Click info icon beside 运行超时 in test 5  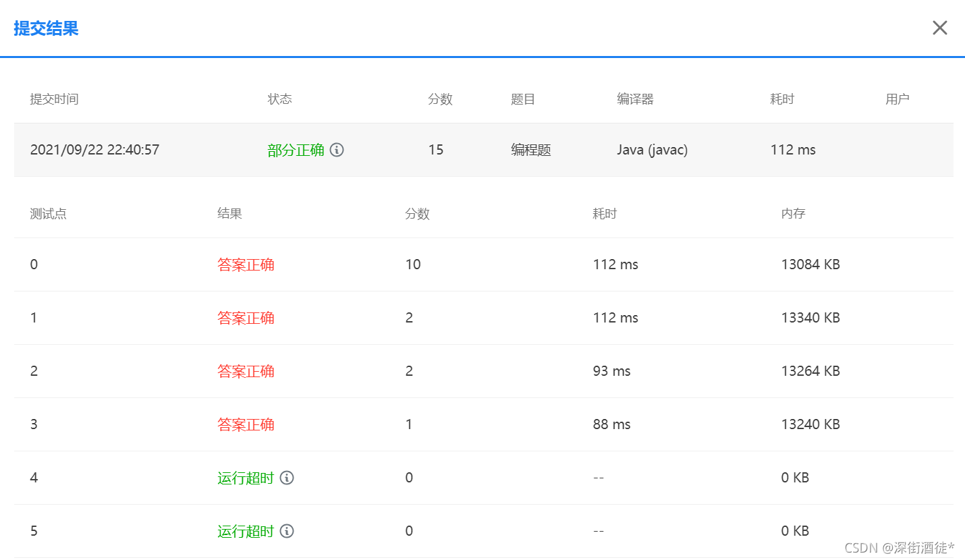[x=287, y=531]
